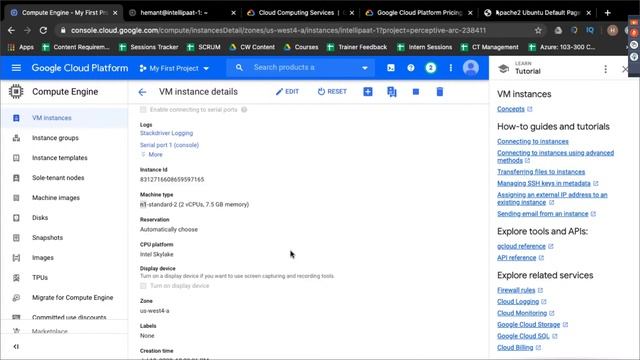The image size is (640, 360).
Task: Click the RESET button
Action: click(x=332, y=92)
